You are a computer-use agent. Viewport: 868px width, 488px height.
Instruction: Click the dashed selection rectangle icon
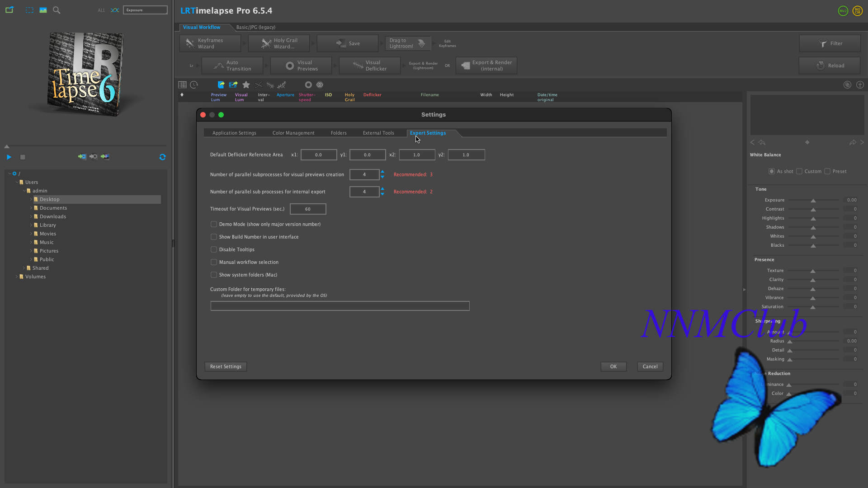point(29,10)
